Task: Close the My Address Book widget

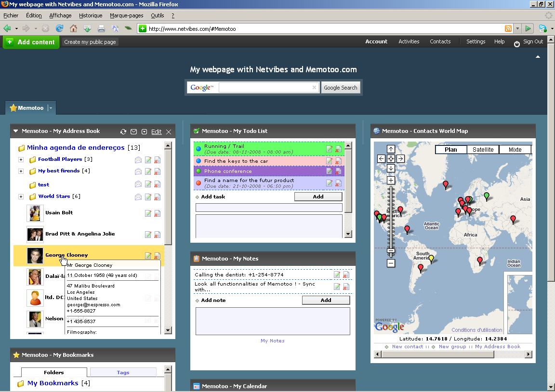Action: click(169, 131)
